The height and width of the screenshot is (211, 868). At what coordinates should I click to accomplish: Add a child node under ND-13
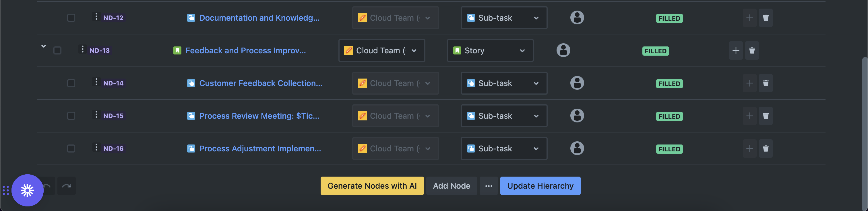736,50
